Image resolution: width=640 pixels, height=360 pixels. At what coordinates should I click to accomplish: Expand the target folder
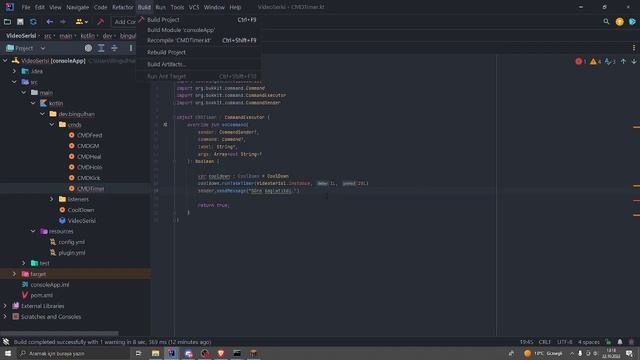tap(15, 274)
